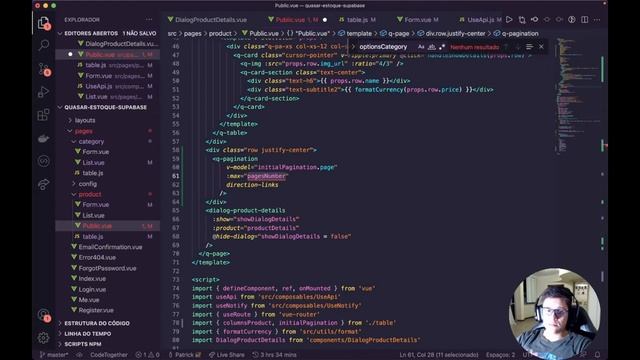
Task: Open editor More Actions ellipsis
Action: 597,20
